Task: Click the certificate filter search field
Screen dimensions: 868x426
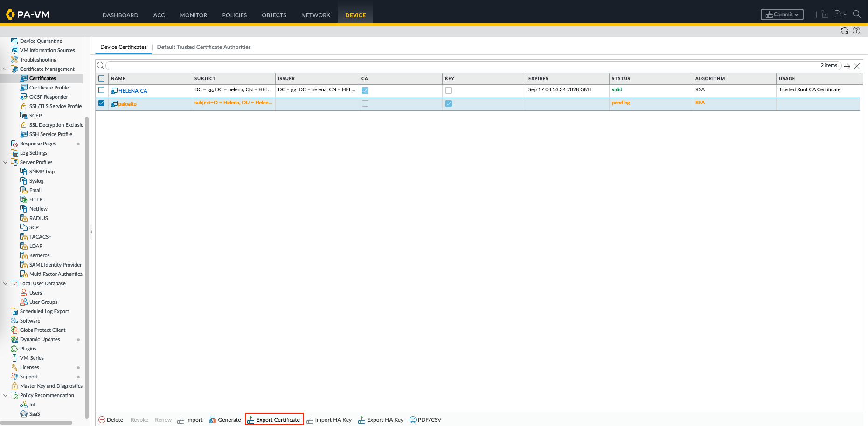Action: [462, 66]
